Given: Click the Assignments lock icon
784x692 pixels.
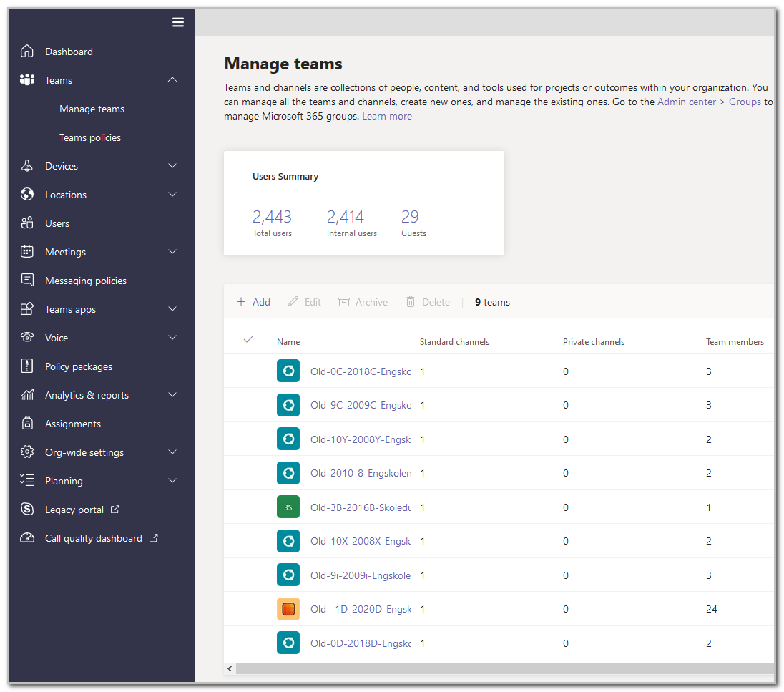Looking at the screenshot, I should [x=27, y=423].
